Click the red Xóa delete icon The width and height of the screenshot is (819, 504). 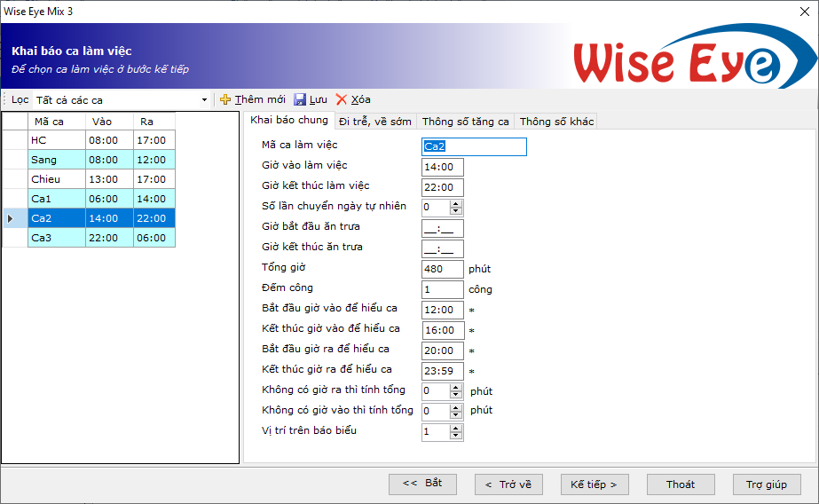coord(342,100)
